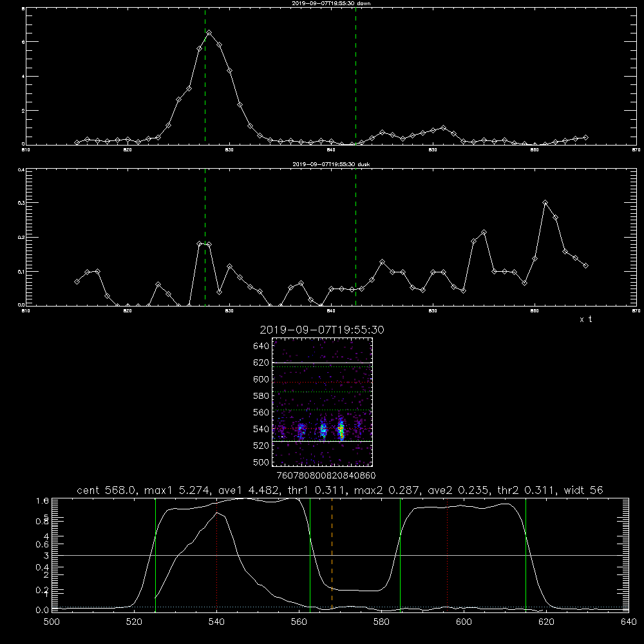The height and width of the screenshot is (644, 644).
Task: Click the 0.1 label on dusk plot y-axis
Action: [x=21, y=272]
